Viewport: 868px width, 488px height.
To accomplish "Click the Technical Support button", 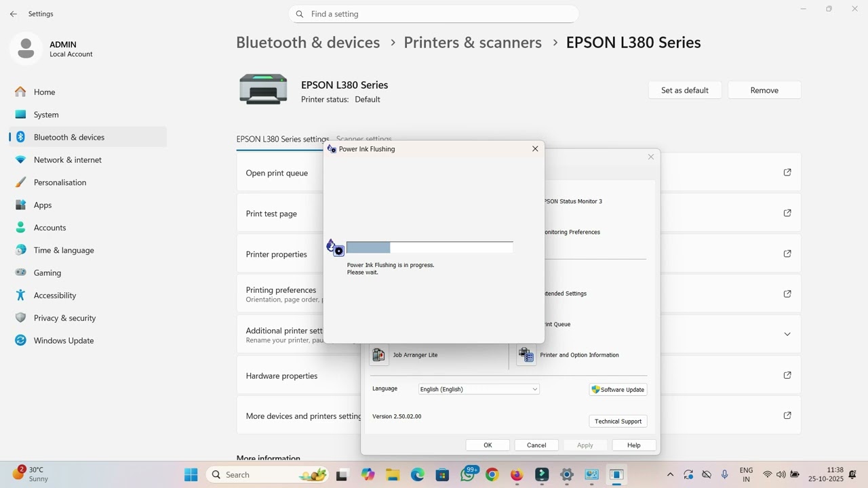I will [x=618, y=422].
